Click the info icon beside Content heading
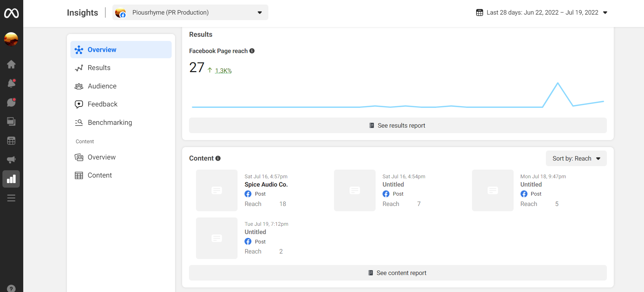644x292 pixels. coord(218,158)
